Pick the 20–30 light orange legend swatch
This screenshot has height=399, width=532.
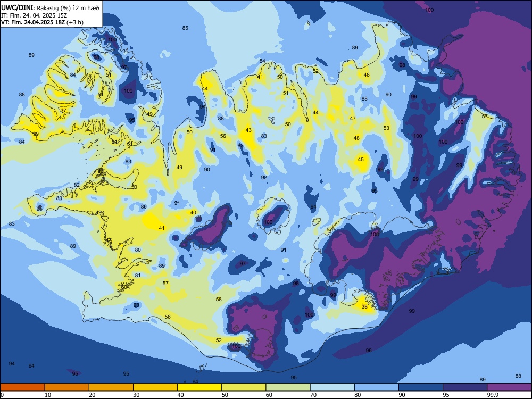(x=111, y=387)
